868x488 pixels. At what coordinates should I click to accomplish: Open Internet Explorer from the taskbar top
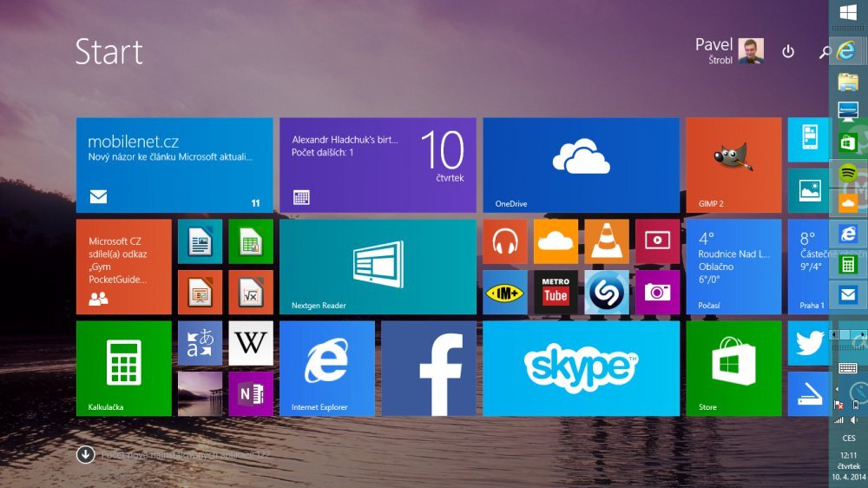click(x=847, y=51)
